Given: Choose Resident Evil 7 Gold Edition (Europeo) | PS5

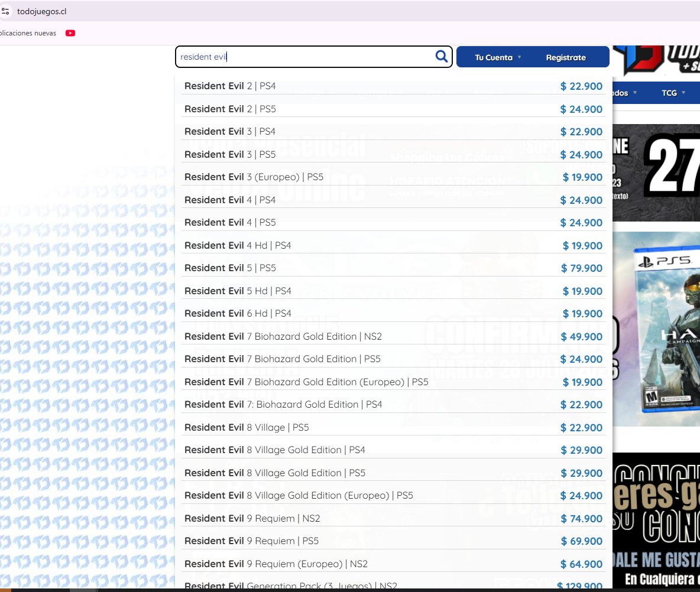Looking at the screenshot, I should click(393, 382).
